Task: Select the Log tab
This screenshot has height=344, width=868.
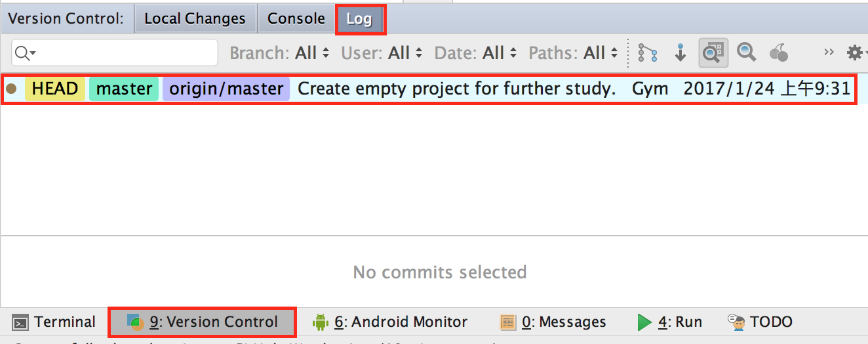Action: (x=359, y=20)
